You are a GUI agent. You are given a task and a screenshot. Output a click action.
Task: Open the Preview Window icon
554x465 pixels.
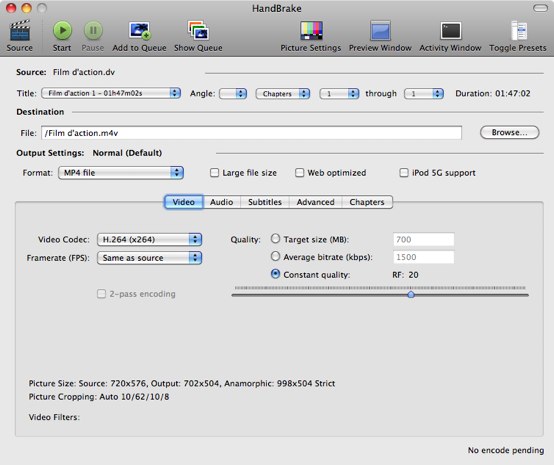click(380, 31)
